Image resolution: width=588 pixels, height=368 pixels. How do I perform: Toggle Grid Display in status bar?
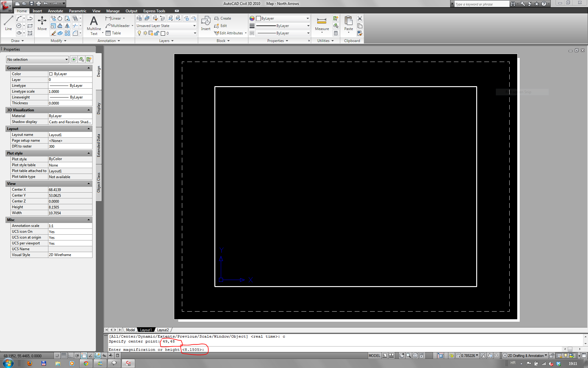click(63, 355)
